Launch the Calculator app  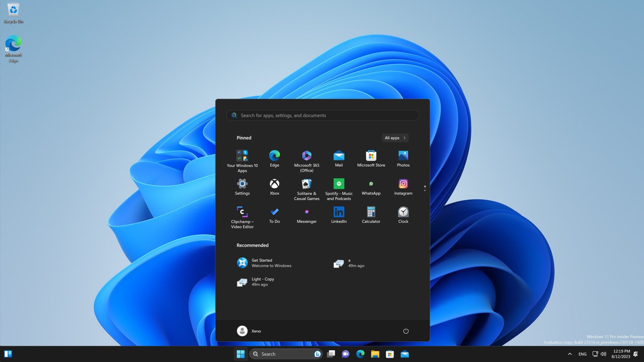point(371,215)
